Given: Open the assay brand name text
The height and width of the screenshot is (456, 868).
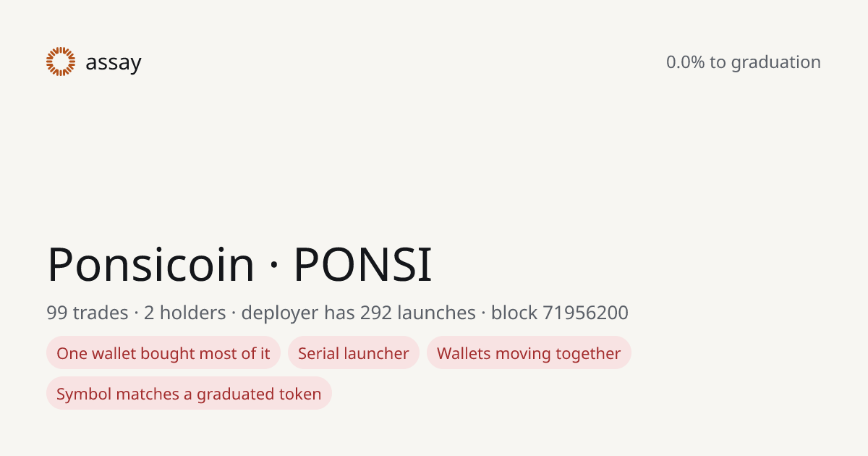Looking at the screenshot, I should click(x=114, y=63).
